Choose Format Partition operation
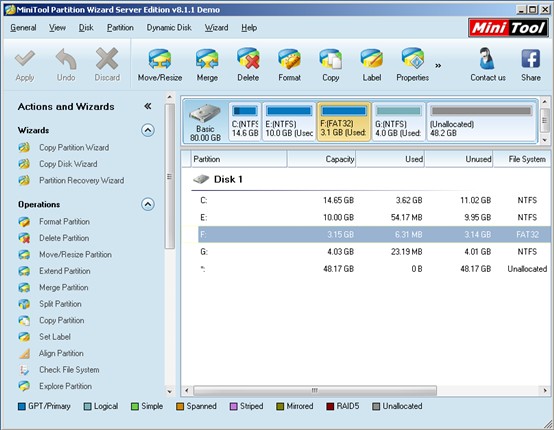The height and width of the screenshot is (430, 554). 64,222
